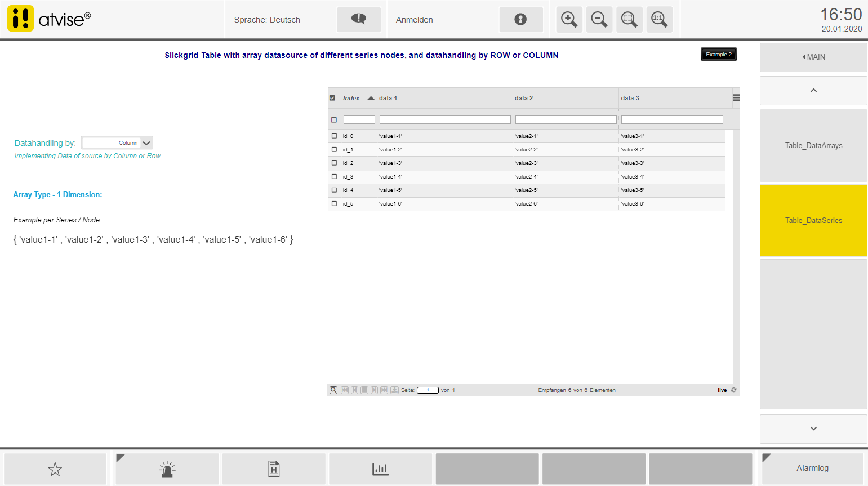Go to previous page in table pager
This screenshot has width=868, height=486.
(x=355, y=390)
